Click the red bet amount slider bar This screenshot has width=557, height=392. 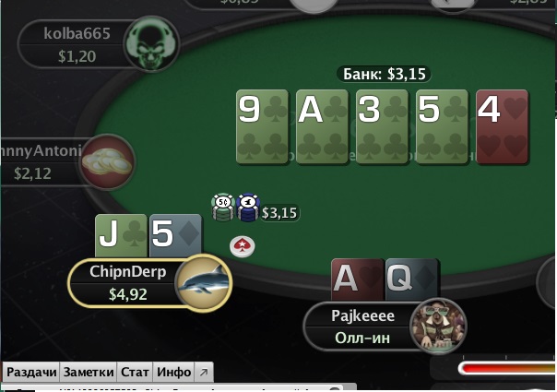pos(507,368)
